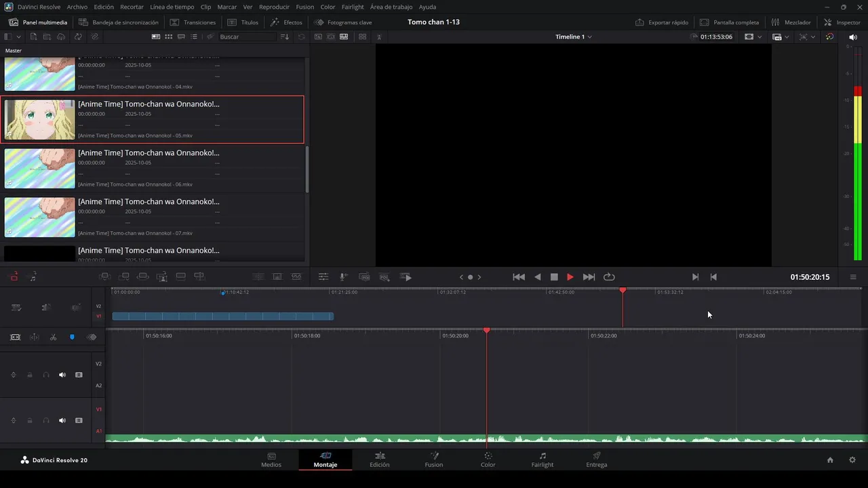868x488 pixels.
Task: Lock the V1 track
Action: (30, 420)
